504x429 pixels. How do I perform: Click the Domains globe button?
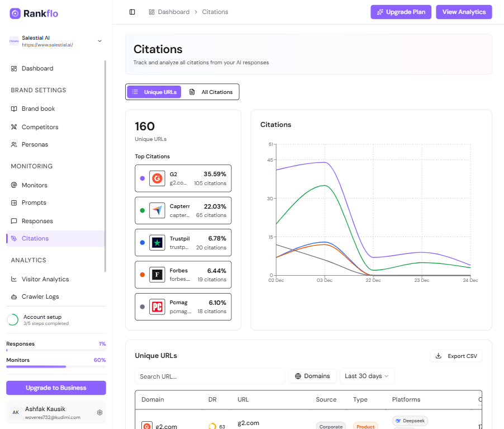pos(312,376)
